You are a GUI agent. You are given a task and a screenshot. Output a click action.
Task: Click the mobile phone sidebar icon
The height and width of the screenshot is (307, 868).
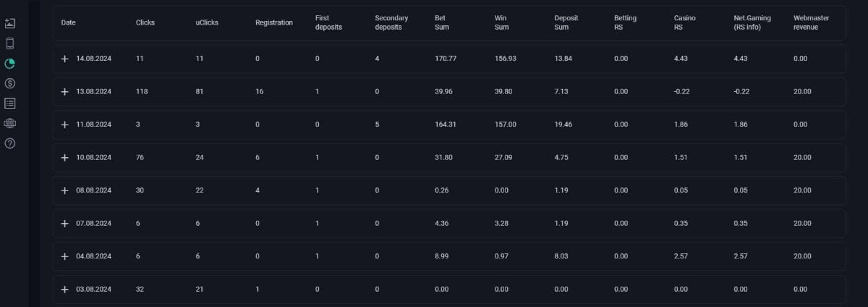coord(10,43)
